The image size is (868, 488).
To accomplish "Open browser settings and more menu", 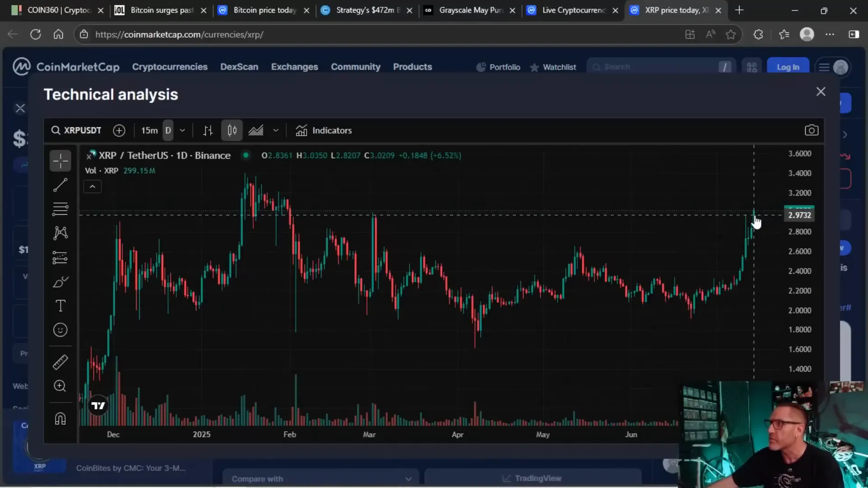I will [830, 34].
